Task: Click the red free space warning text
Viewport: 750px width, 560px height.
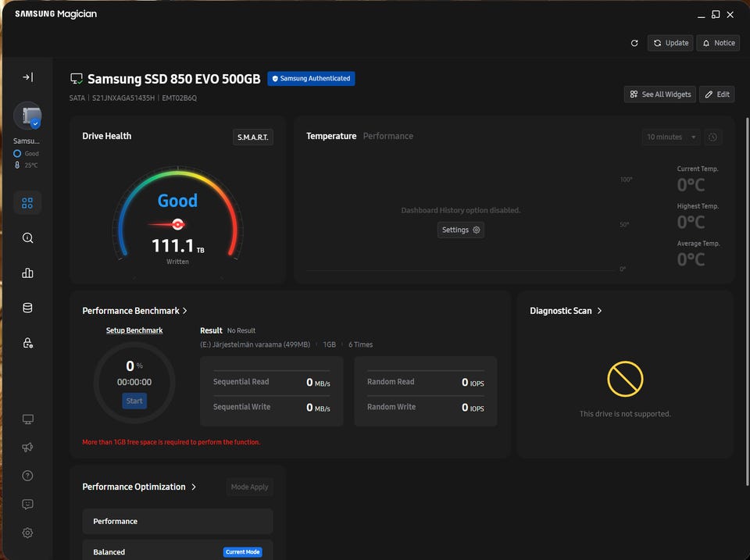Action: coord(171,442)
